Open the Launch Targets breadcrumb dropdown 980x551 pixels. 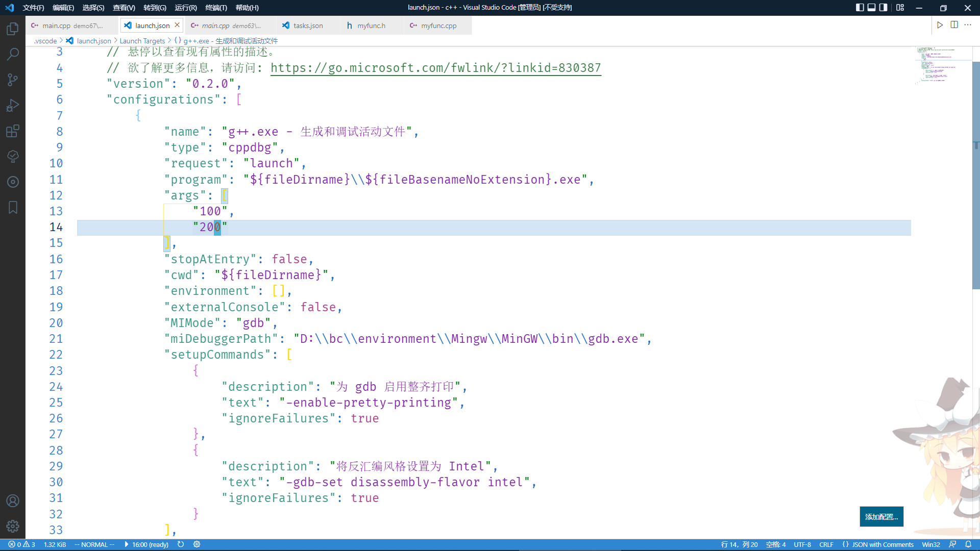(x=142, y=41)
